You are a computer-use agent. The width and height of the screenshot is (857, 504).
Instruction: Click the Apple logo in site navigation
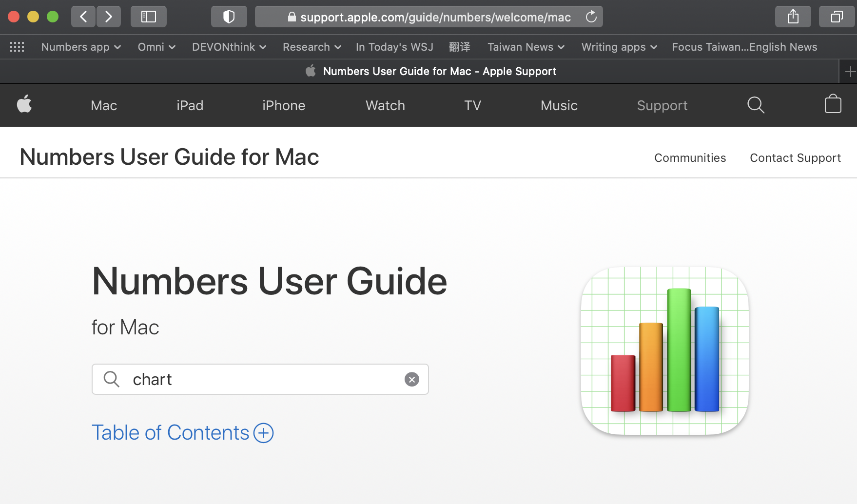(24, 104)
